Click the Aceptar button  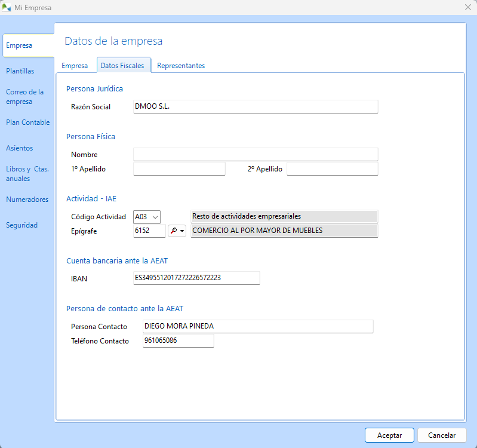coord(389,435)
